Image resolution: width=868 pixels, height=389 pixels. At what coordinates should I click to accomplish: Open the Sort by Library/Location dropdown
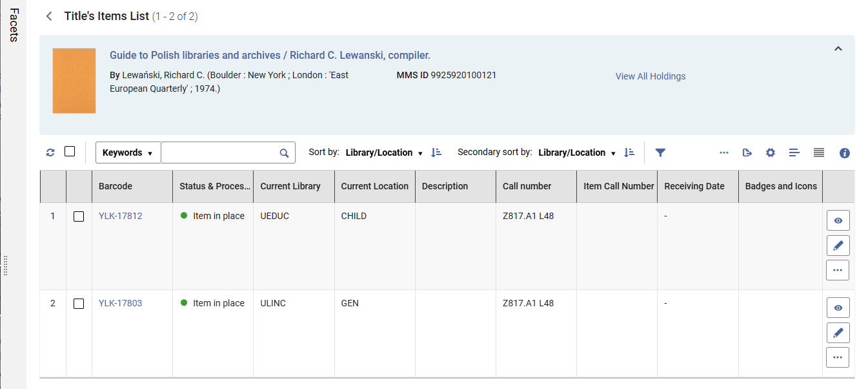(x=384, y=153)
